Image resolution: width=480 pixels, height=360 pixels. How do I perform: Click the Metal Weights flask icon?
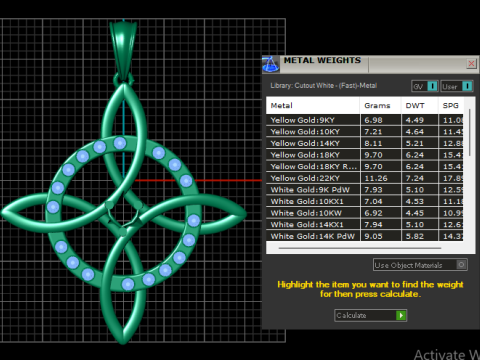[271, 64]
